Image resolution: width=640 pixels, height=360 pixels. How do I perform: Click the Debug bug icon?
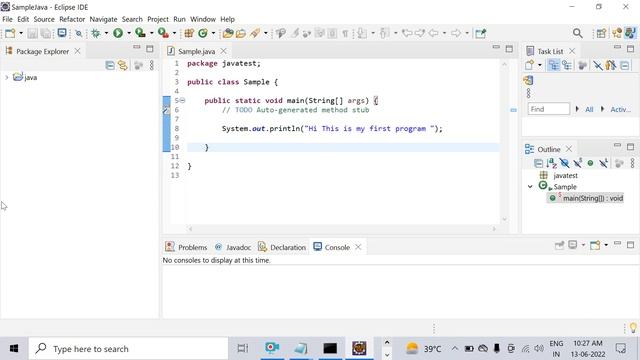tap(96, 33)
